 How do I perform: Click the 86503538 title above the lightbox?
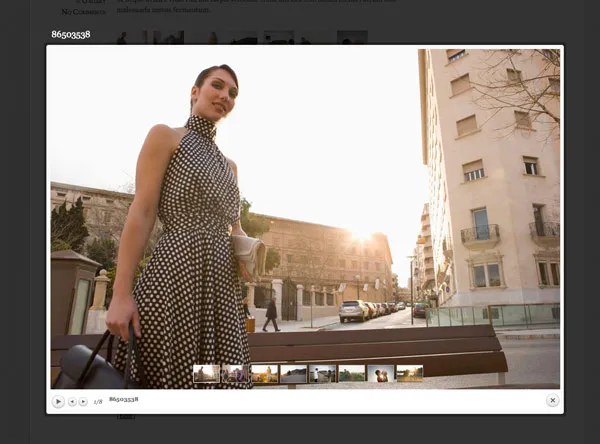click(x=71, y=34)
